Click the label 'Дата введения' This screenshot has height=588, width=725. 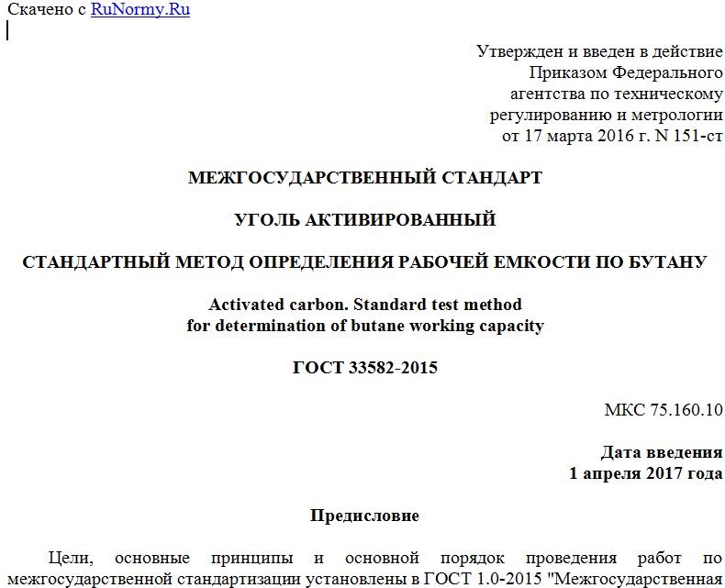point(662,452)
